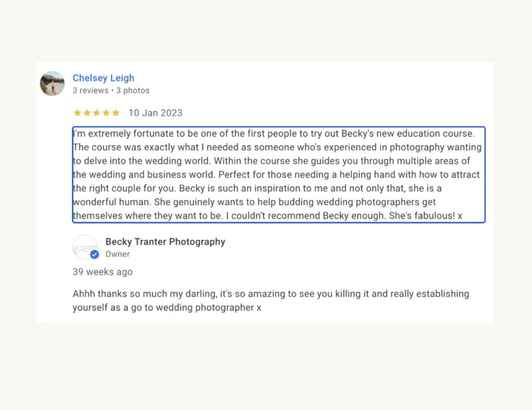The width and height of the screenshot is (532, 410).
Task: Click 'yourself as a go to wedding photographer'
Action: pos(163,307)
